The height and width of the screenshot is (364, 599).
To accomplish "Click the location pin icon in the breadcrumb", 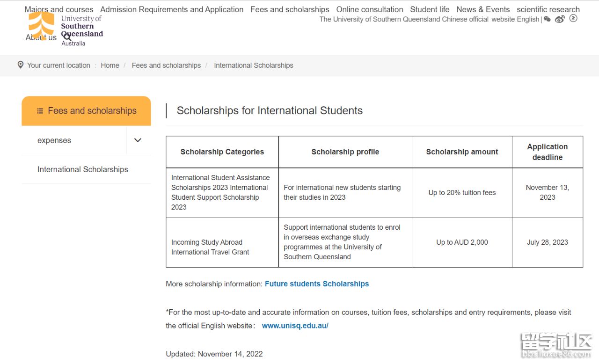I will [x=21, y=65].
